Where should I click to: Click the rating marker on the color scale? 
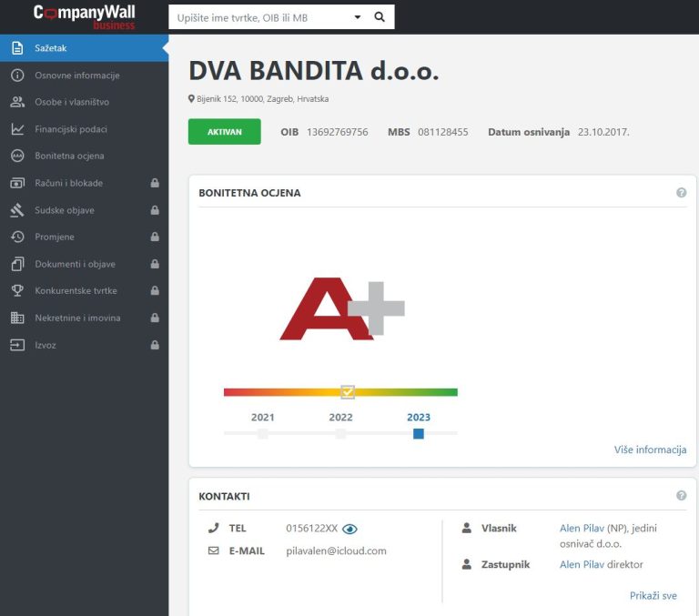(348, 392)
